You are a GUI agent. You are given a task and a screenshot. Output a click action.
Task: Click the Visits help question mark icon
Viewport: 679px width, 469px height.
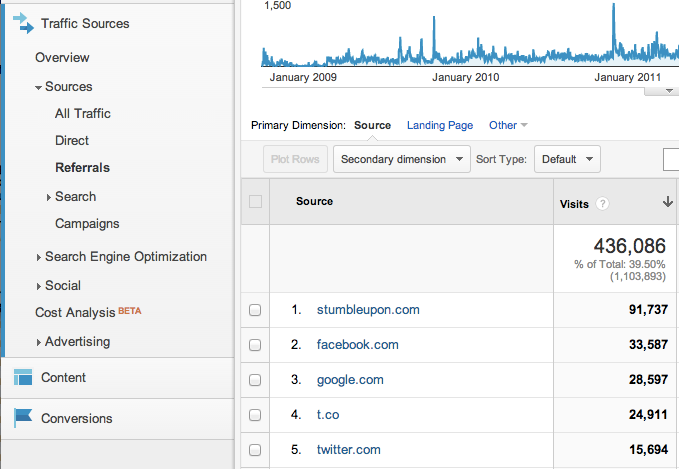click(602, 204)
